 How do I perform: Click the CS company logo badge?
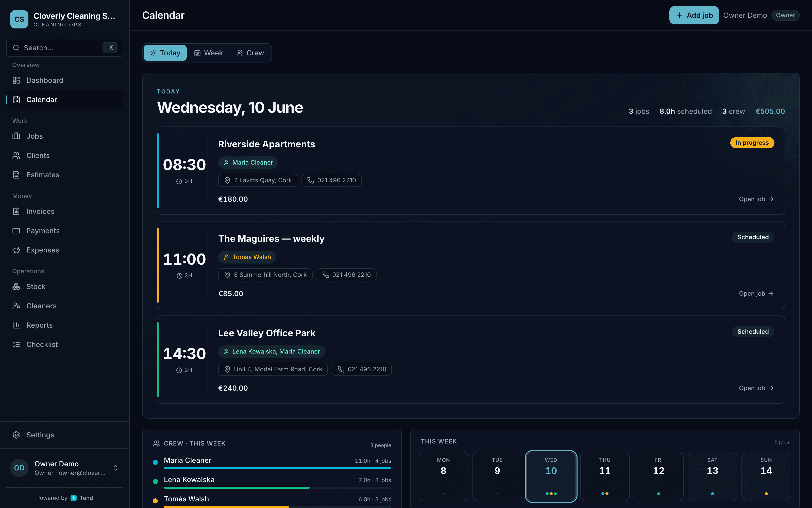click(x=19, y=19)
